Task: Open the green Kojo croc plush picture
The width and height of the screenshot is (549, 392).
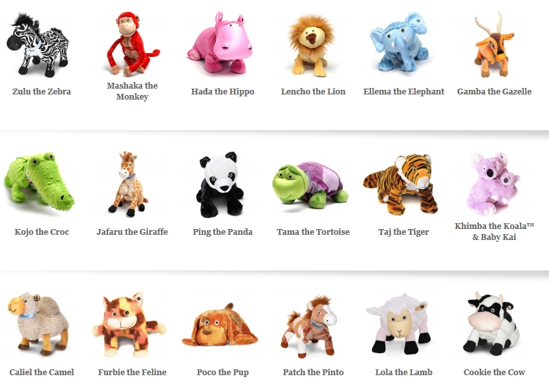Action: click(x=39, y=182)
